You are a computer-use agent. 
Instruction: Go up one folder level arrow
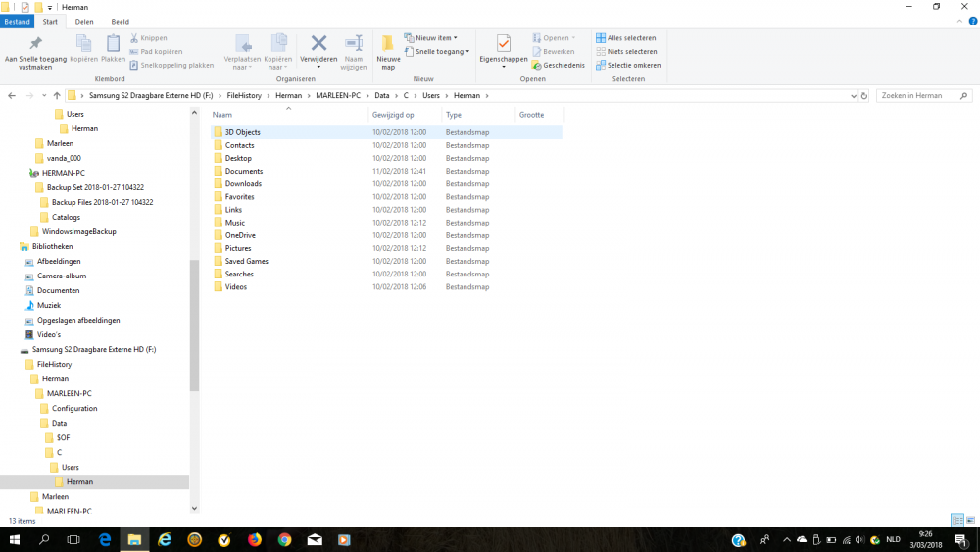click(x=57, y=96)
